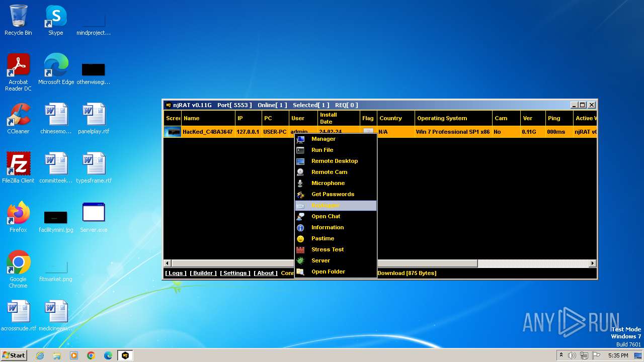Click the Download [875 Bytes] status text
Viewport: 644px width, 362px height.
point(407,273)
